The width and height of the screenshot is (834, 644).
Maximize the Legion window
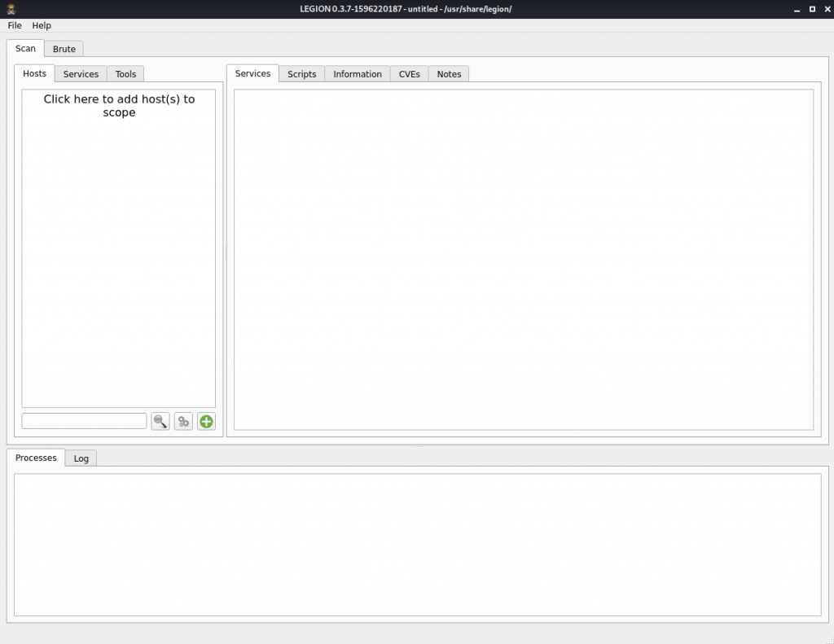812,9
